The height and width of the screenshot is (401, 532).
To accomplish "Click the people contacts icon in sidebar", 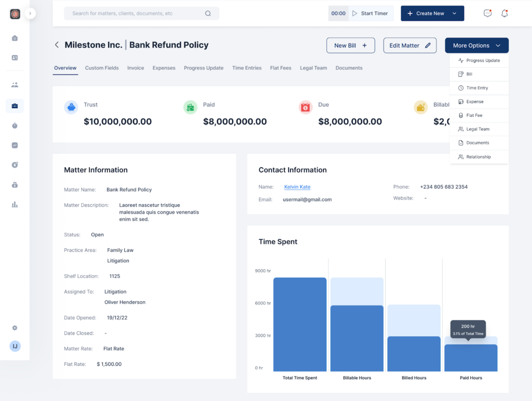I will tap(15, 85).
